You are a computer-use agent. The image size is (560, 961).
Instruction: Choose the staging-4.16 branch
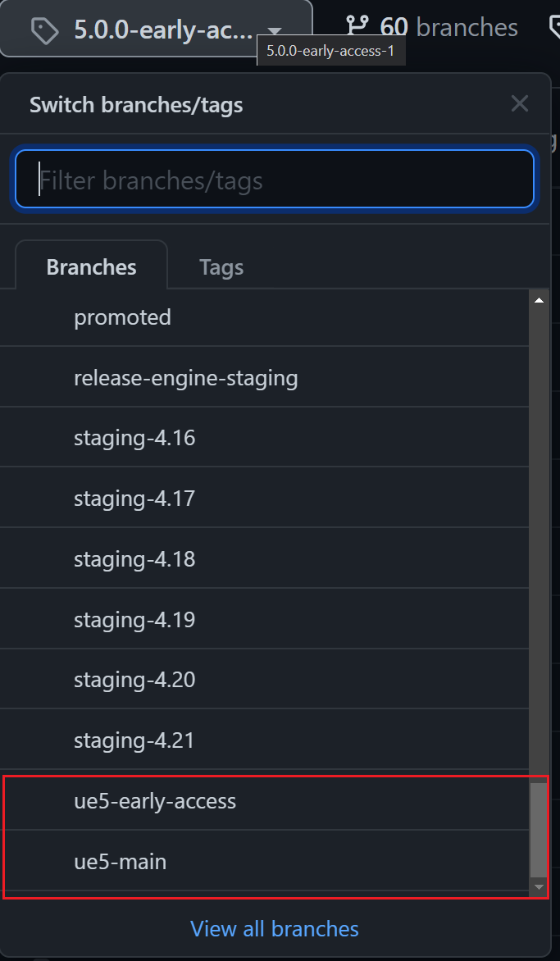coord(134,438)
